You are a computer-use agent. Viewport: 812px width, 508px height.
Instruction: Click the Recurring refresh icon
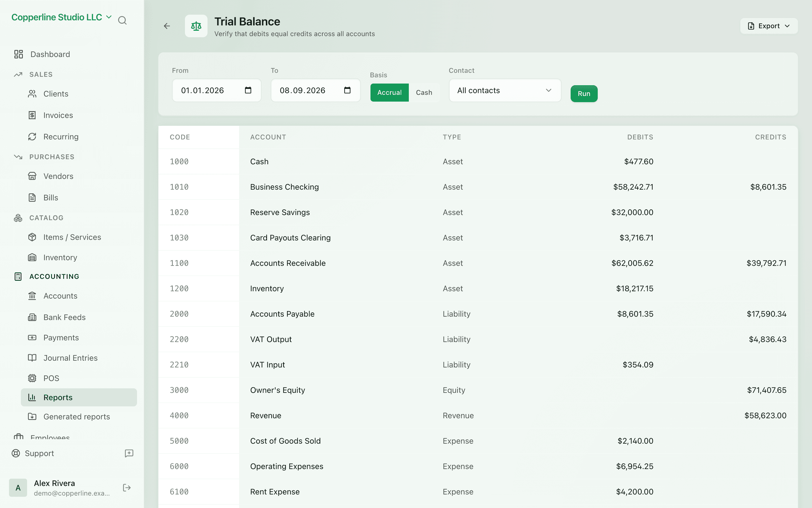[32, 137]
